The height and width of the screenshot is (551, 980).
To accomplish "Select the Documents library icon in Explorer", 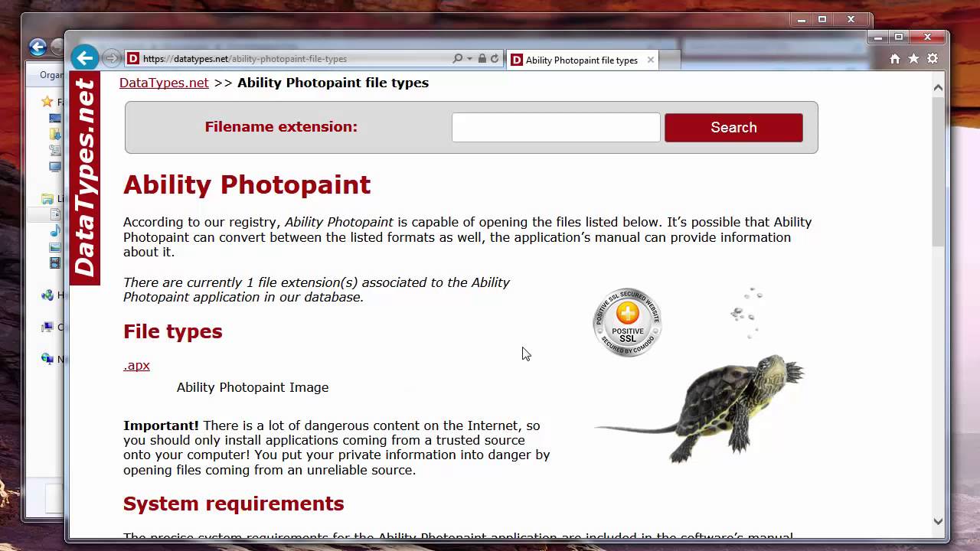I will (55, 215).
